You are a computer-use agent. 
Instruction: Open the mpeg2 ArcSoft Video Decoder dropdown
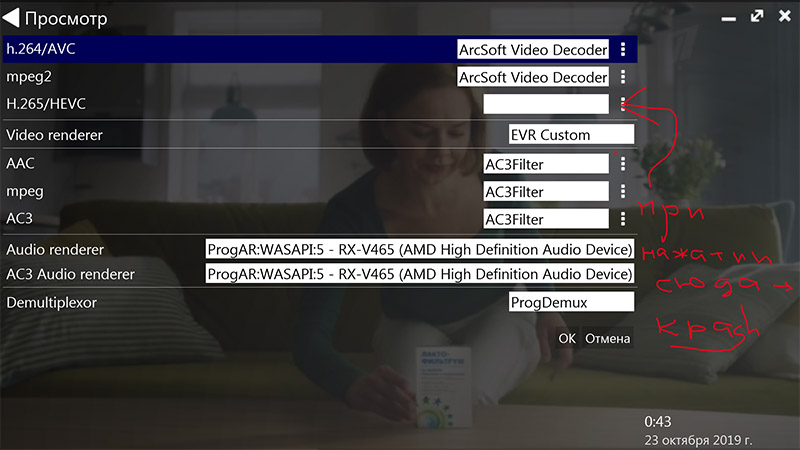tap(532, 77)
